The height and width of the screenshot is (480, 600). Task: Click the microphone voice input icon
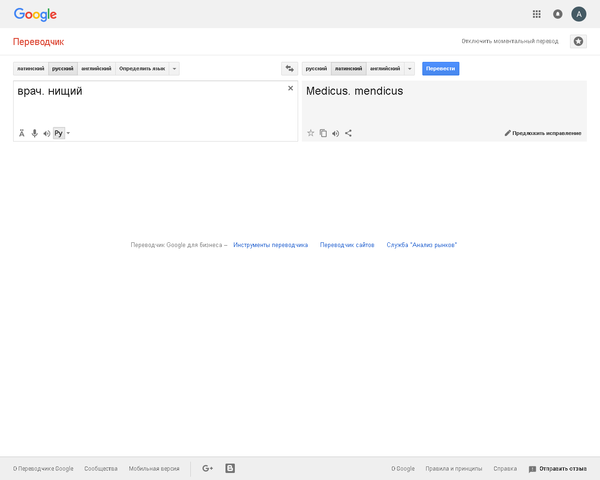tap(34, 133)
